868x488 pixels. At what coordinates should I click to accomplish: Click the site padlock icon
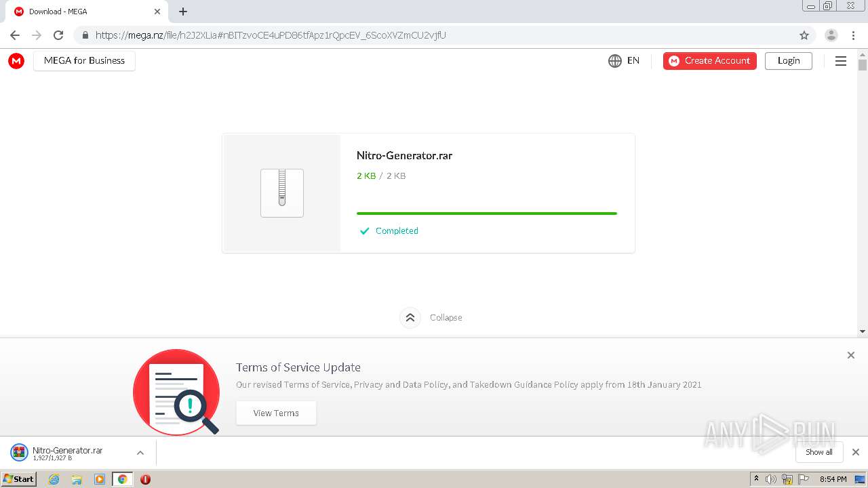point(85,35)
